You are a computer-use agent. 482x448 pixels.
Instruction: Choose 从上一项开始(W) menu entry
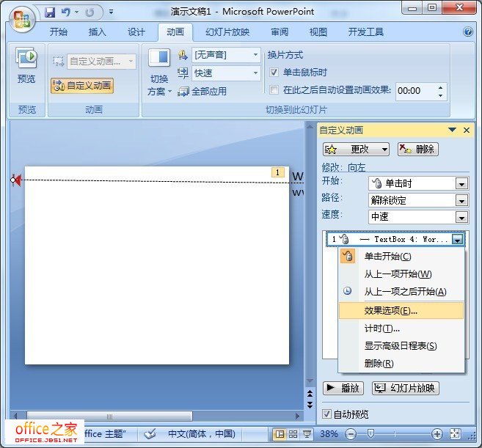[401, 273]
